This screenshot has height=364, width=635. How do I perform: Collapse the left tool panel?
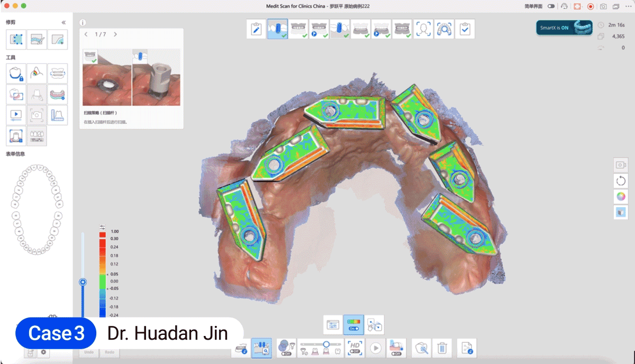tap(63, 22)
